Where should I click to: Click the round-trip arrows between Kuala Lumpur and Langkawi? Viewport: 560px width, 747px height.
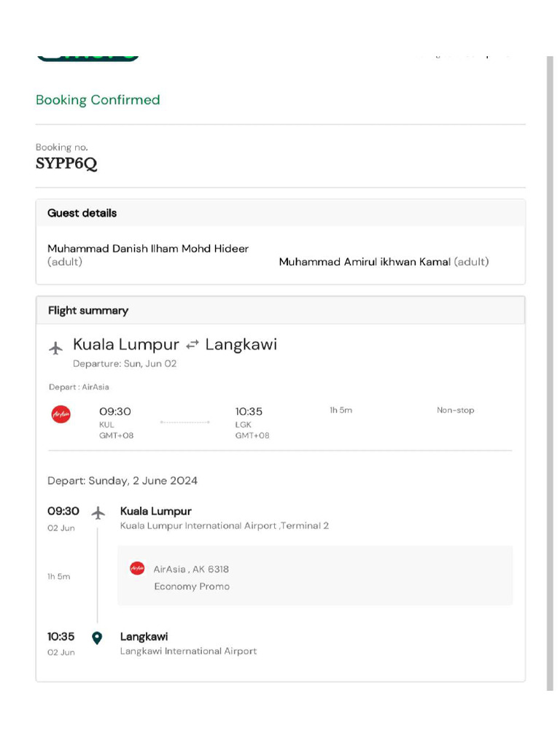[x=192, y=344]
